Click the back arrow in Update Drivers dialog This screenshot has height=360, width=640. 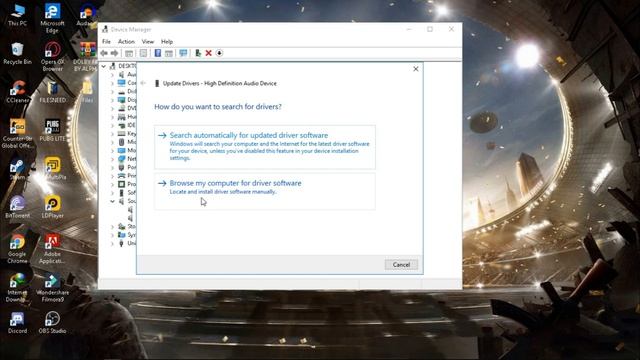point(143,83)
